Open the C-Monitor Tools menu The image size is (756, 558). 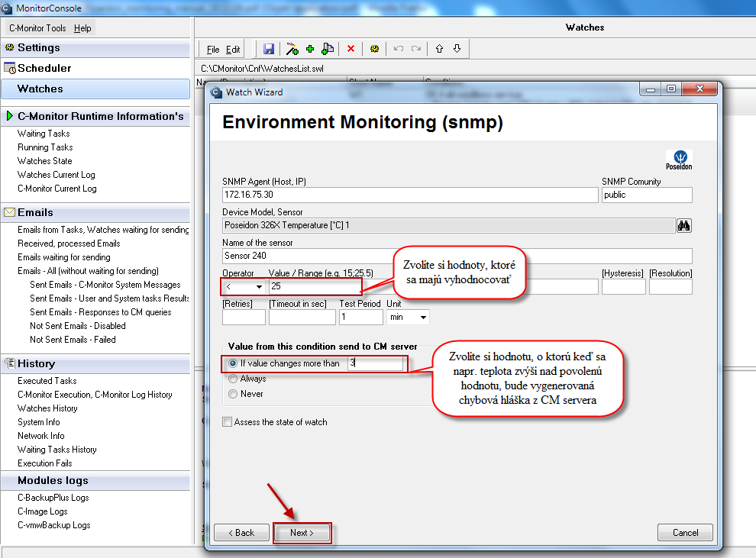(37, 28)
